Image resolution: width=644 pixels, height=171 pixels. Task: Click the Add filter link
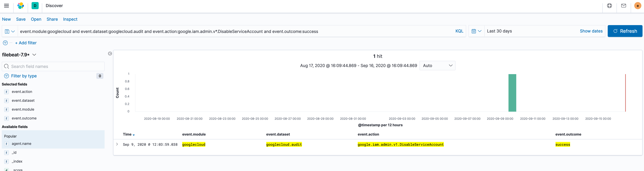coord(26,43)
